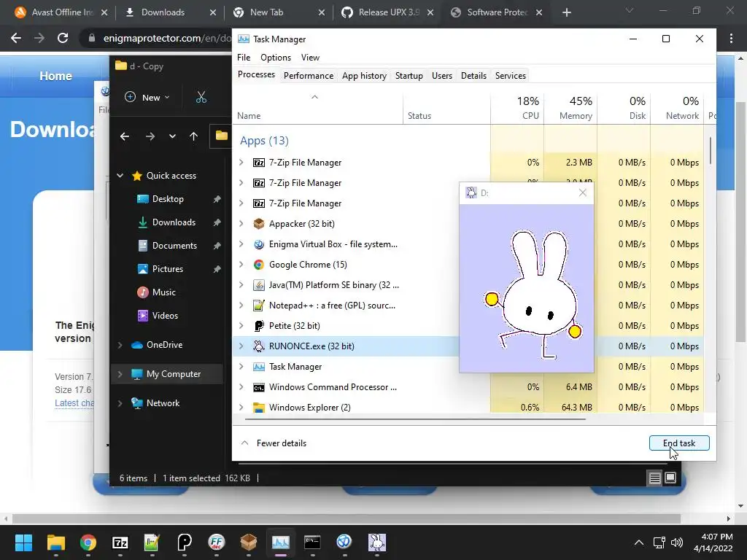Open the 7-Zip taskbar icon

click(x=120, y=542)
